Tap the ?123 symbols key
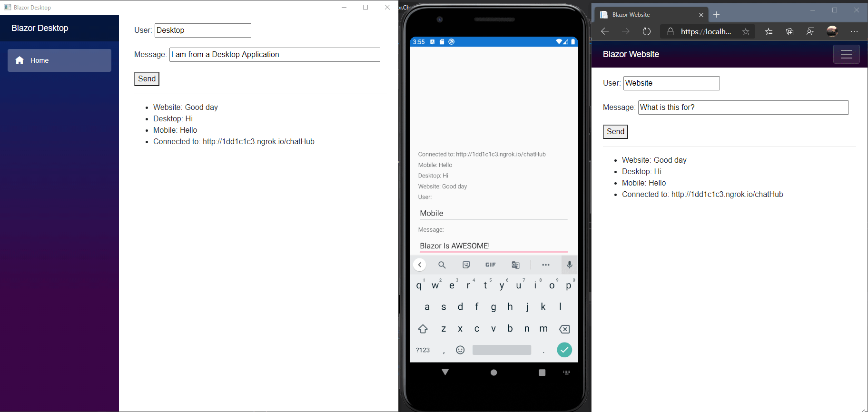 tap(423, 350)
